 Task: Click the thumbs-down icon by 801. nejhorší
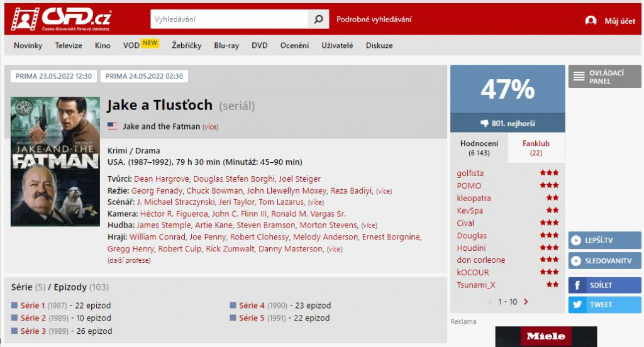click(485, 123)
